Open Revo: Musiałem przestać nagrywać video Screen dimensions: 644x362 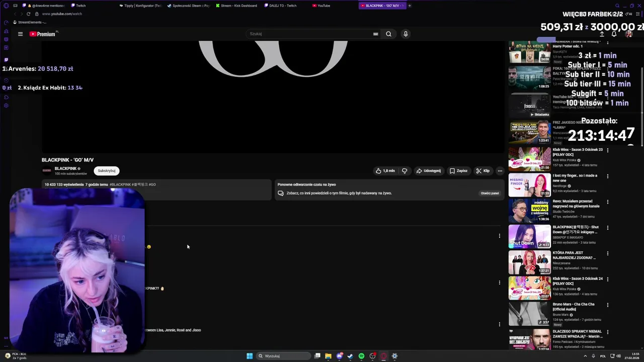529,211
